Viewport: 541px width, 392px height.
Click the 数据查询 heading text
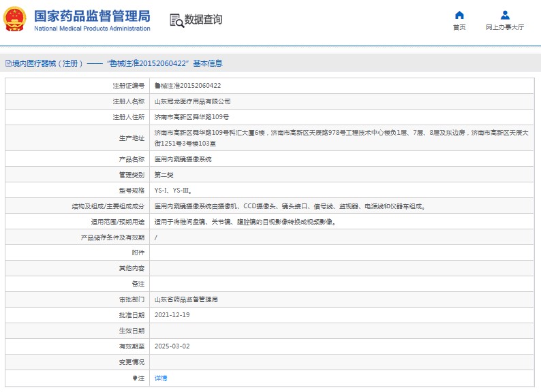click(203, 20)
